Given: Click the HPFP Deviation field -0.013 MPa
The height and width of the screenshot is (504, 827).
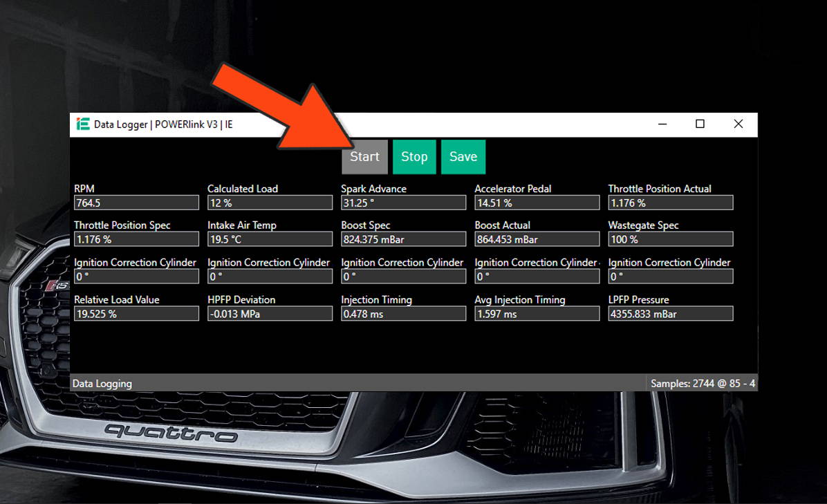Looking at the screenshot, I should pyautogui.click(x=270, y=314).
